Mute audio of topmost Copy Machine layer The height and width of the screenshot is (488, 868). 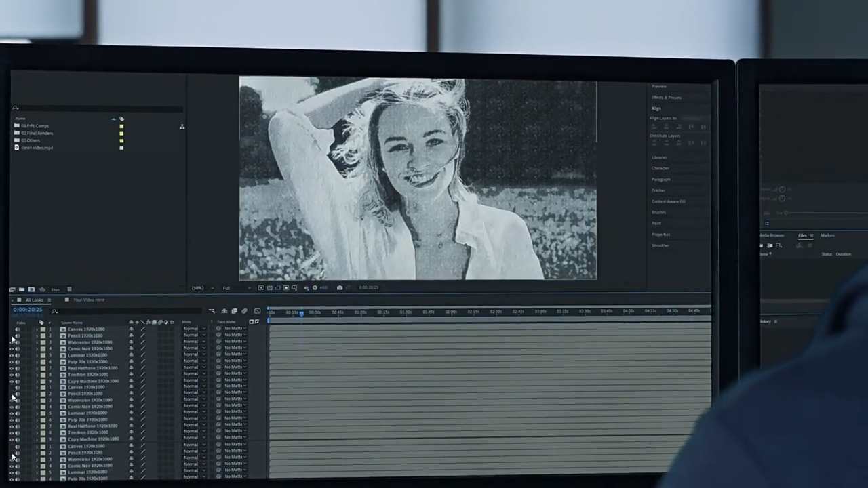[x=18, y=381]
